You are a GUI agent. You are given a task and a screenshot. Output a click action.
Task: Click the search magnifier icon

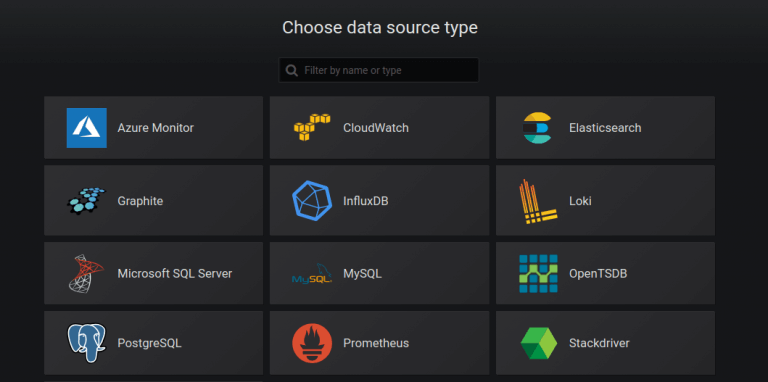(x=292, y=71)
